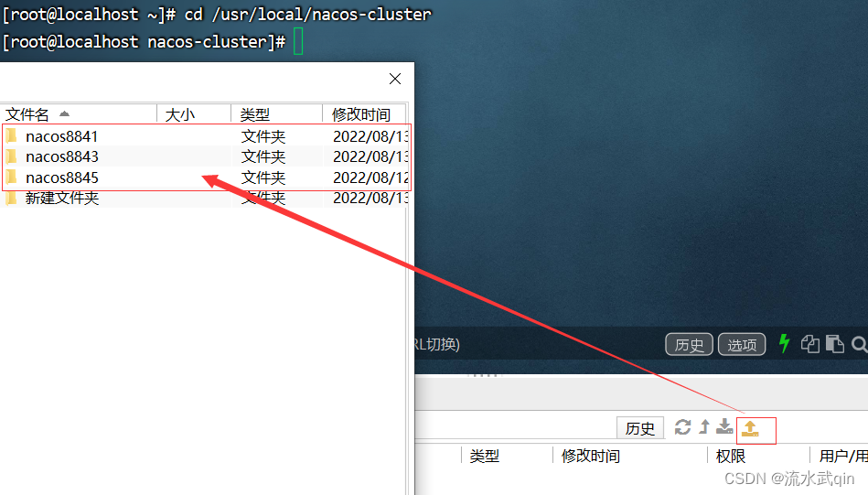Click the download icon in file toolbar

coord(724,426)
